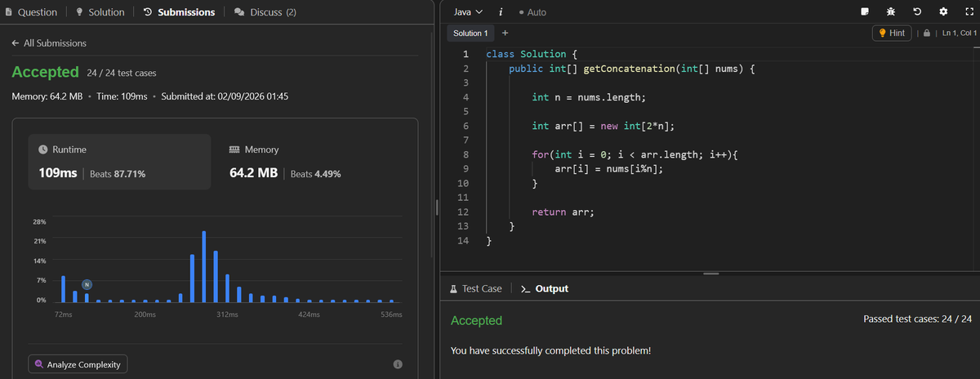Reset code to default with the undo arrow icon

[x=917, y=12]
